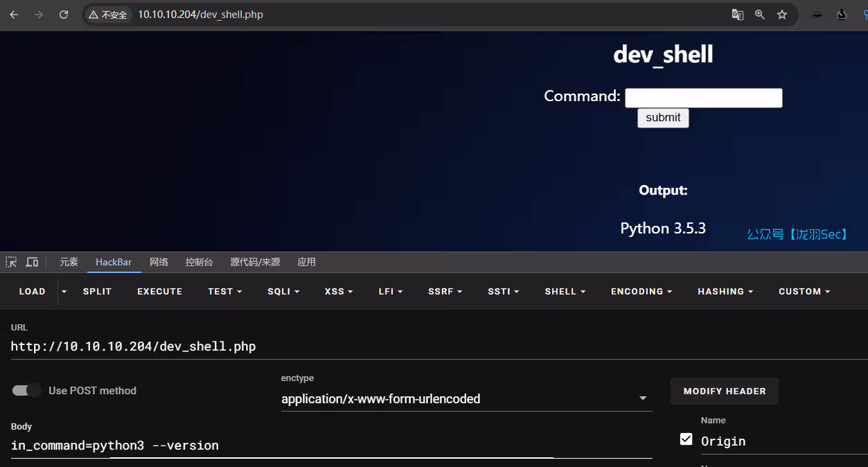Open the enctype combo box

click(x=466, y=398)
